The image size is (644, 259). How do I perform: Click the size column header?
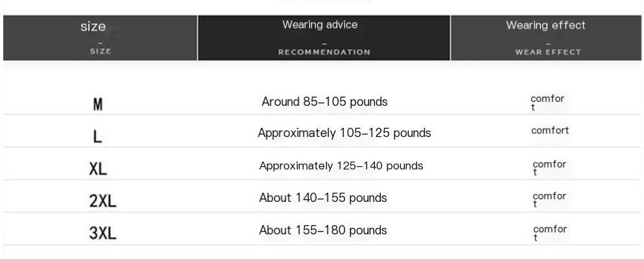100,38
